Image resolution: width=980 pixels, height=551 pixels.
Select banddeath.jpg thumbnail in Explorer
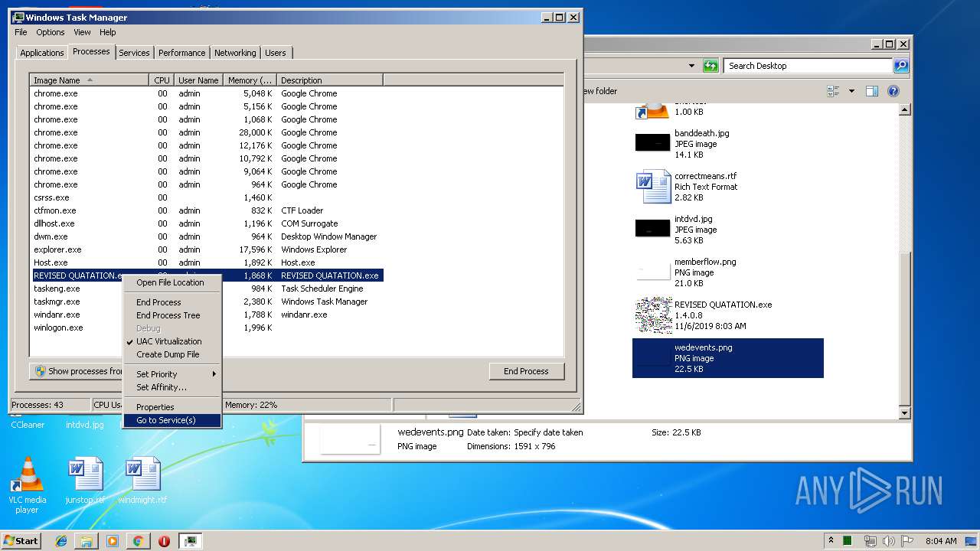click(652, 142)
